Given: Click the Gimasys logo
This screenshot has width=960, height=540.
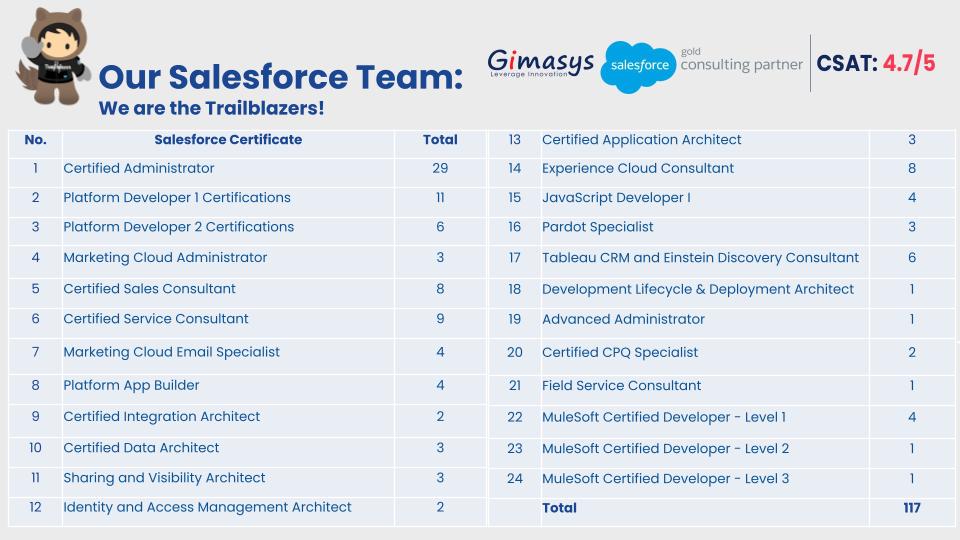Looking at the screenshot, I should click(x=540, y=63).
